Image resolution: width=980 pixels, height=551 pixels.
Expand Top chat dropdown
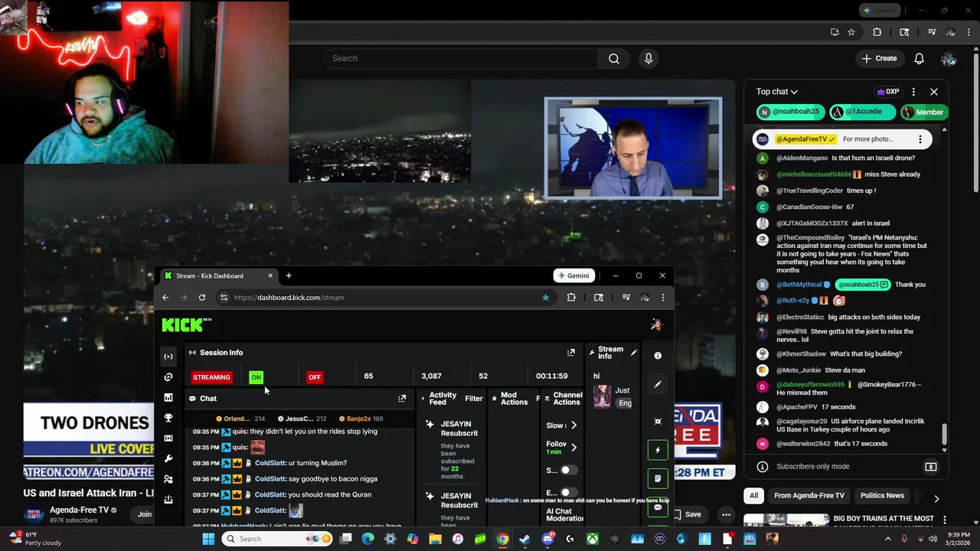(x=777, y=92)
